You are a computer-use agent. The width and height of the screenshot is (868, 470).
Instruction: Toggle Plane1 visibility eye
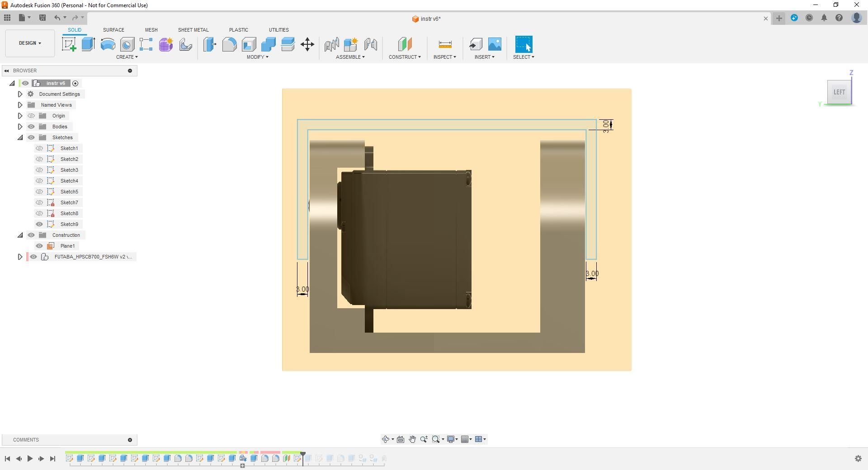point(39,246)
